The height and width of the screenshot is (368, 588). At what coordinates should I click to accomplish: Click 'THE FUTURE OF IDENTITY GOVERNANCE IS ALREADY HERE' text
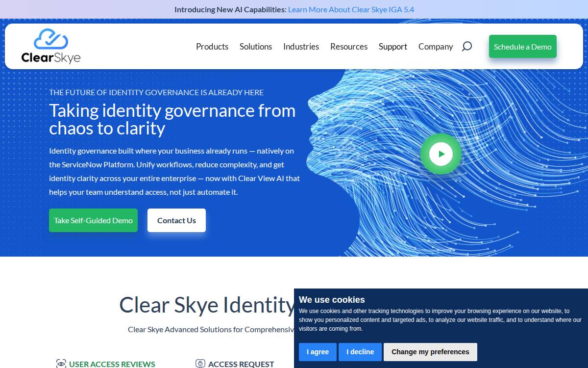pos(156,92)
